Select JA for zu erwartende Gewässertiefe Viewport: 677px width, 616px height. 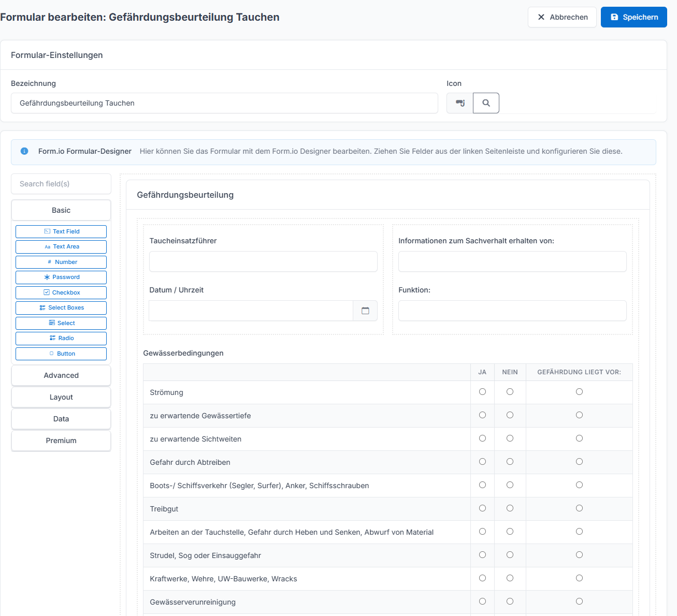[x=482, y=415]
